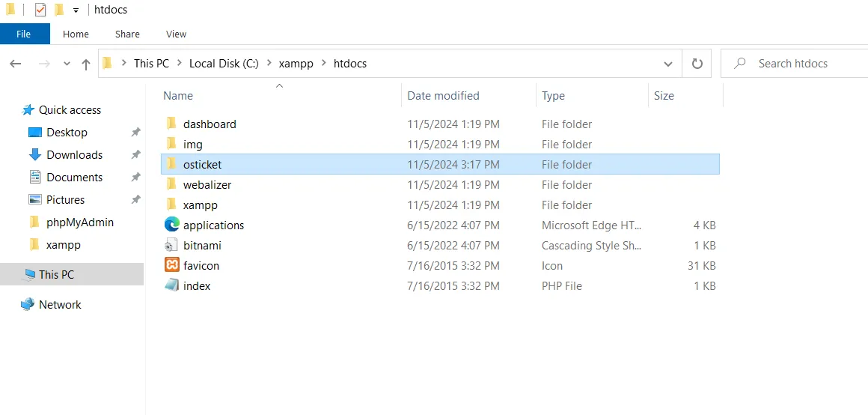
Task: Click the pin icon beside Desktop
Action: pyautogui.click(x=135, y=133)
